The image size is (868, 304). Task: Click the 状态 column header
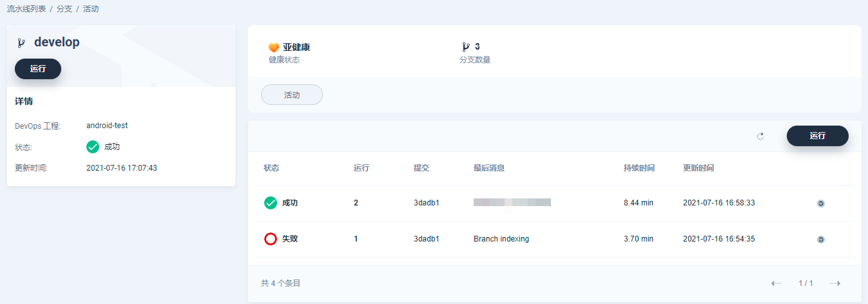click(271, 168)
